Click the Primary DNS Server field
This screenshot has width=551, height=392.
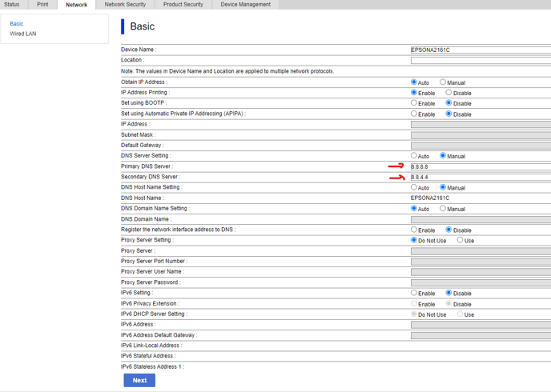click(x=481, y=166)
